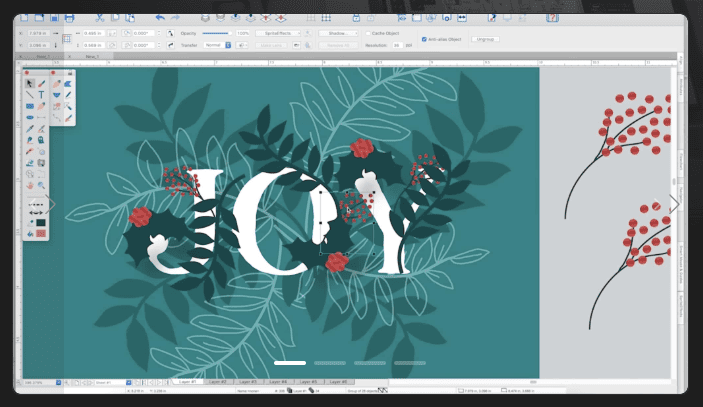Choose the Line drawing tool
Screen dimensions: 703x407
click(x=30, y=95)
